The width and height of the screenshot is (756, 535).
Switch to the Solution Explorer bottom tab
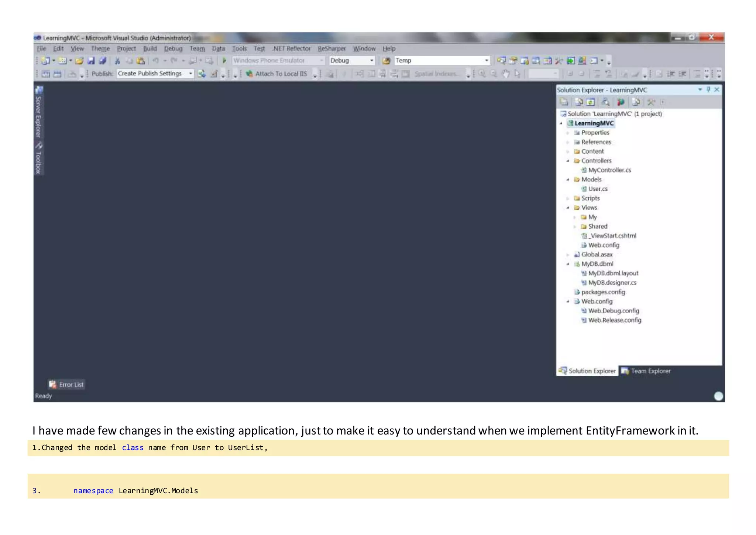587,371
